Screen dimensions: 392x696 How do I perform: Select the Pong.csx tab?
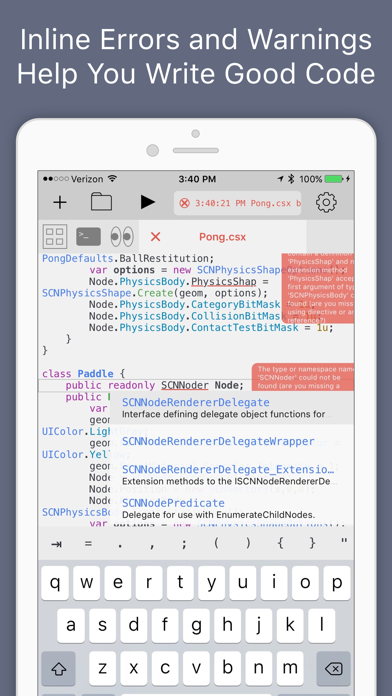click(x=222, y=237)
